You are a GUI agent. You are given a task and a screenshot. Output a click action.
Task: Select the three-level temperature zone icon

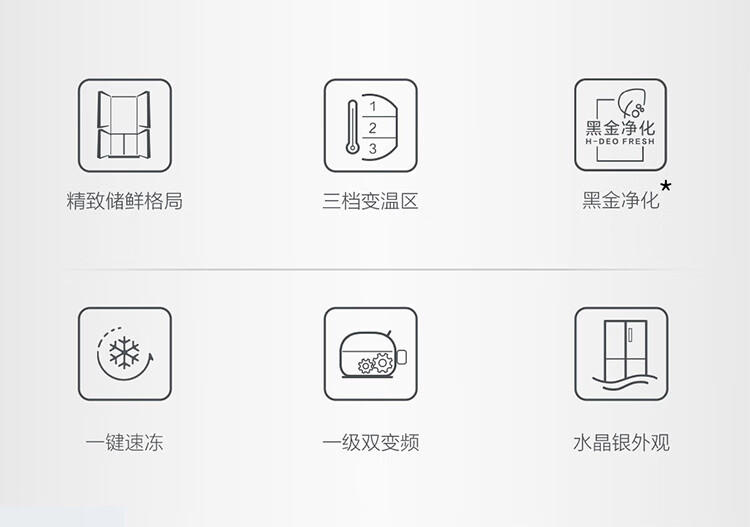(371, 126)
